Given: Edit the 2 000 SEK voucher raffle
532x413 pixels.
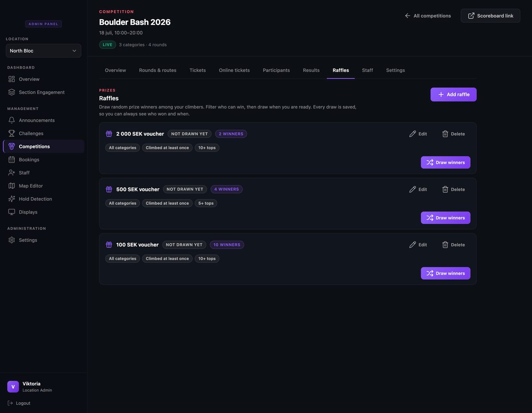Looking at the screenshot, I should [418, 134].
